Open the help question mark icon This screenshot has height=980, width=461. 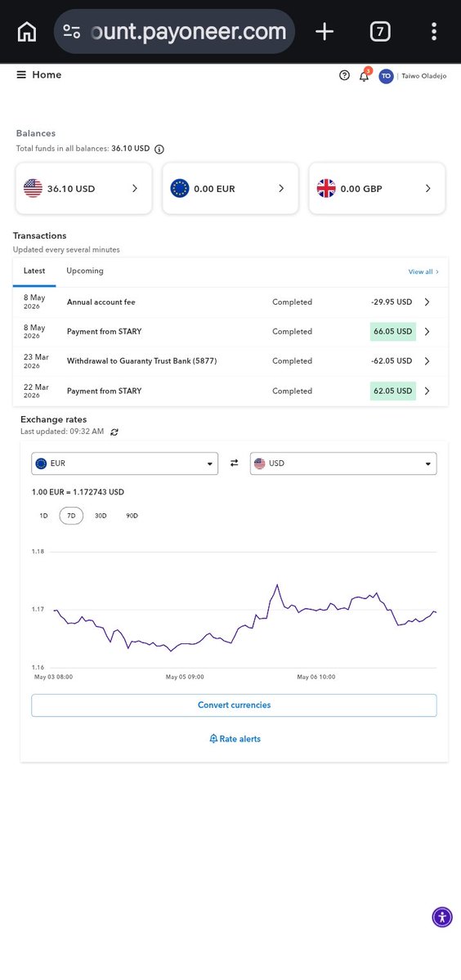point(344,76)
